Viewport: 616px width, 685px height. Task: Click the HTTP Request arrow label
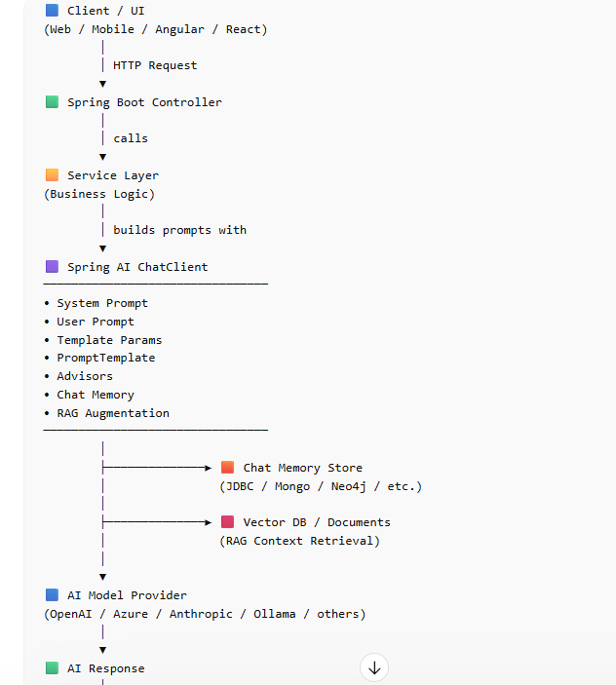(x=155, y=65)
